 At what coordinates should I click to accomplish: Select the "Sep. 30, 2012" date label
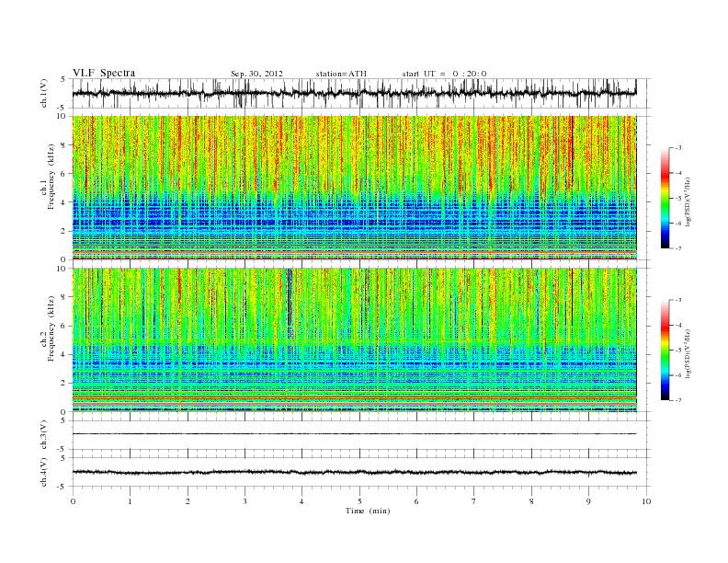(256, 74)
